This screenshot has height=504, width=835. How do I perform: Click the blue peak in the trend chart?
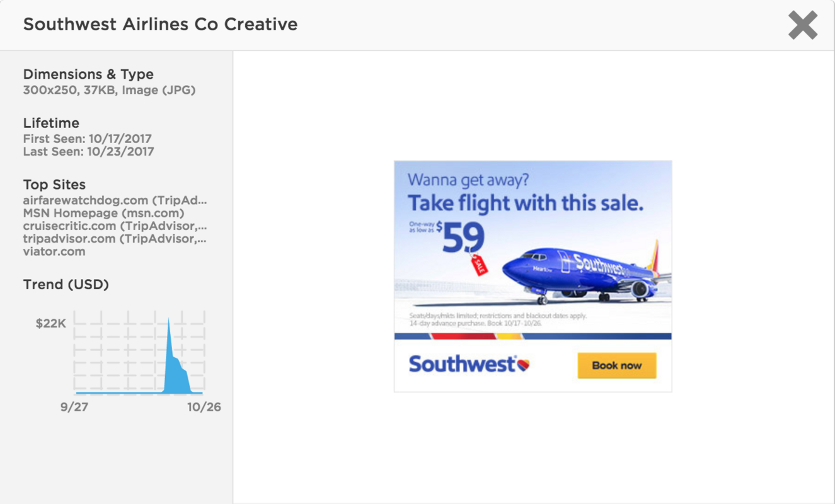(169, 328)
